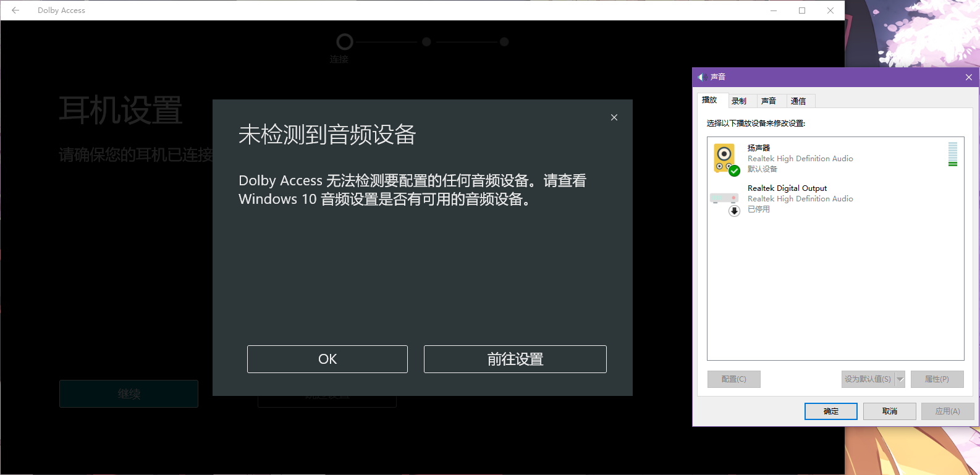
Task: Click the 扬声器 device name text
Action: [x=759, y=148]
